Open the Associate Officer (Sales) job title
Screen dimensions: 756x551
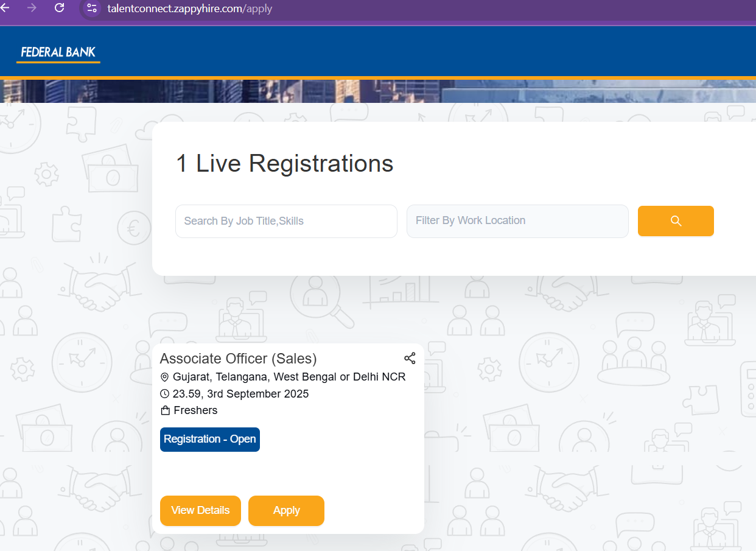click(238, 359)
